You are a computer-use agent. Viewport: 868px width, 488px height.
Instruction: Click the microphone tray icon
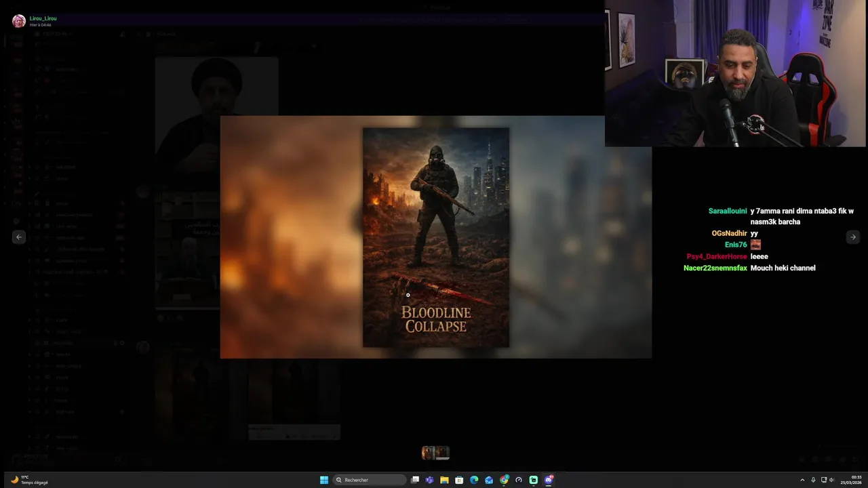point(813,480)
